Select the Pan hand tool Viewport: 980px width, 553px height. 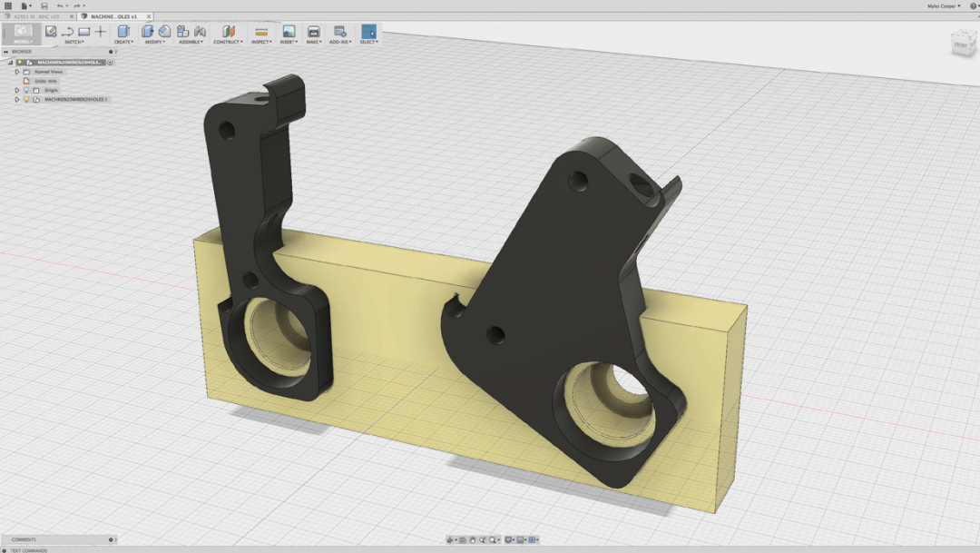473,540
